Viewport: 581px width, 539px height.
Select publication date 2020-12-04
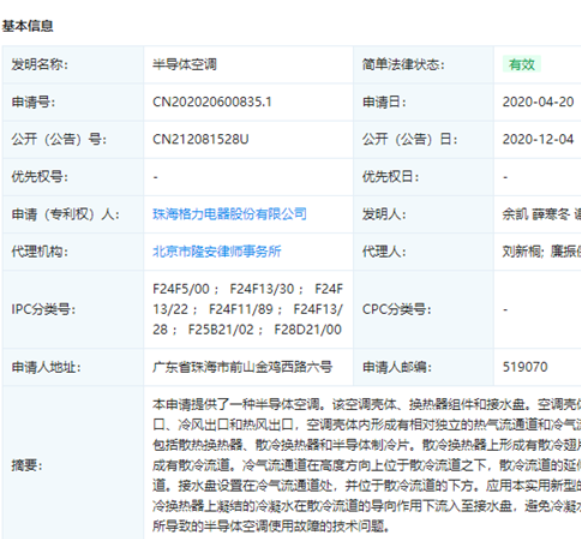tap(538, 139)
